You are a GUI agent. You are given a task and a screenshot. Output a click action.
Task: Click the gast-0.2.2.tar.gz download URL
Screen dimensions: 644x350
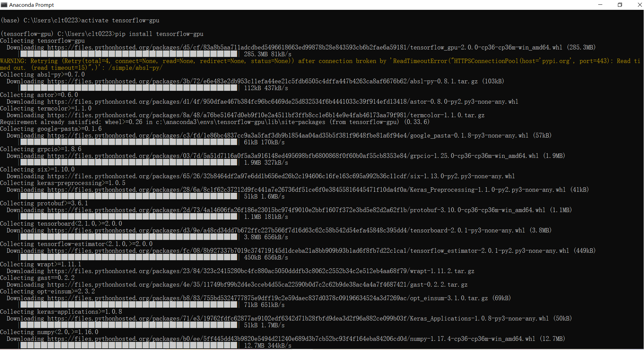coord(258,285)
